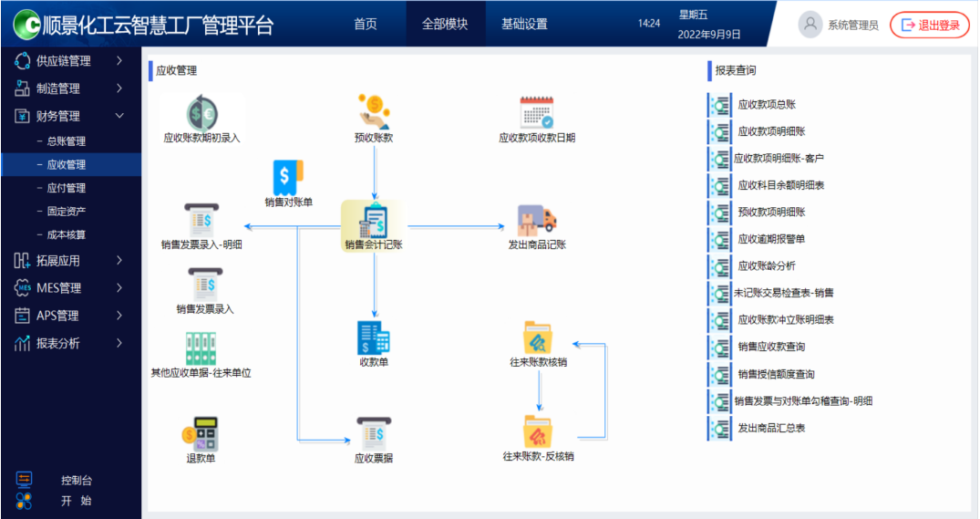Expand the MES管理 sidebar menu
The width and height of the screenshot is (980, 519).
(x=70, y=288)
